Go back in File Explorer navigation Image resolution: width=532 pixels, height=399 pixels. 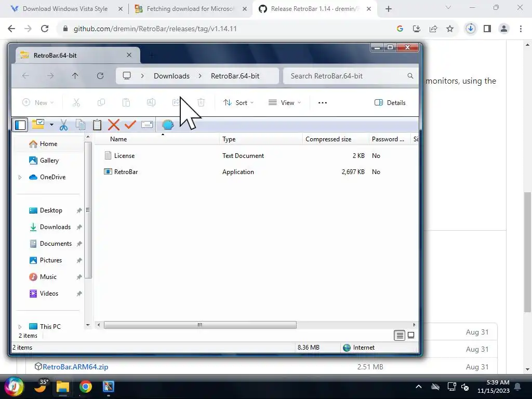(25, 76)
